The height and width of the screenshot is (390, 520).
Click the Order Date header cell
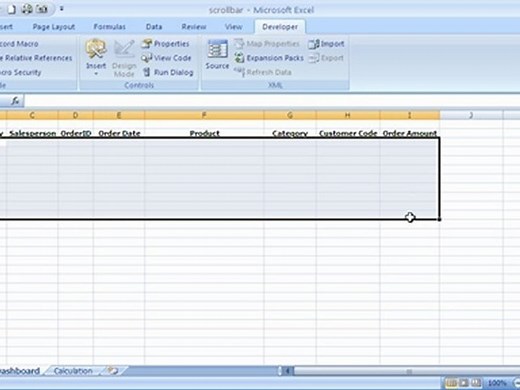pyautogui.click(x=119, y=133)
